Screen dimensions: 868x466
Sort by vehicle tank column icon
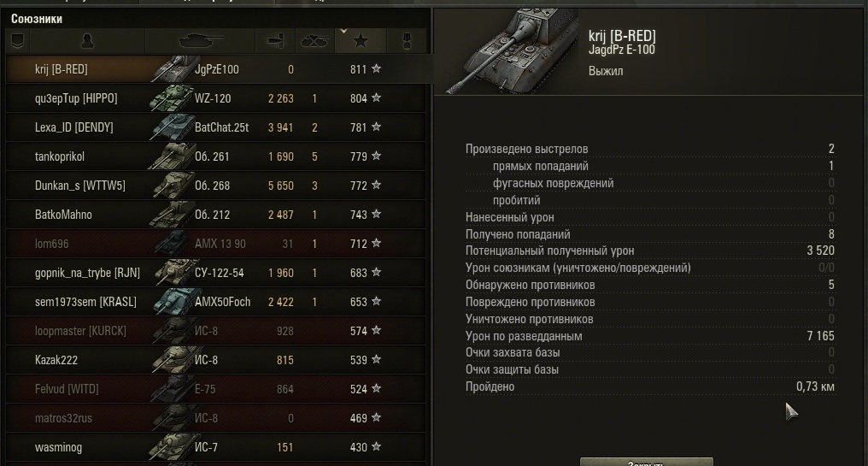click(200, 41)
